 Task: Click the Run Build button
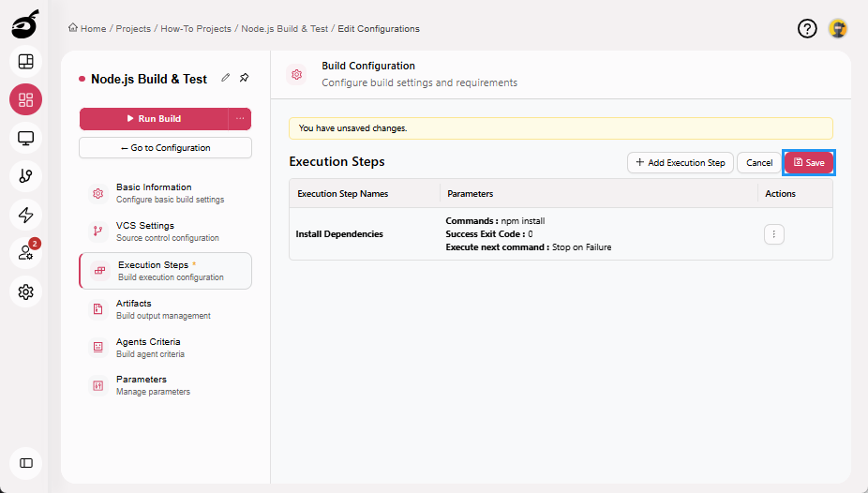tap(154, 118)
